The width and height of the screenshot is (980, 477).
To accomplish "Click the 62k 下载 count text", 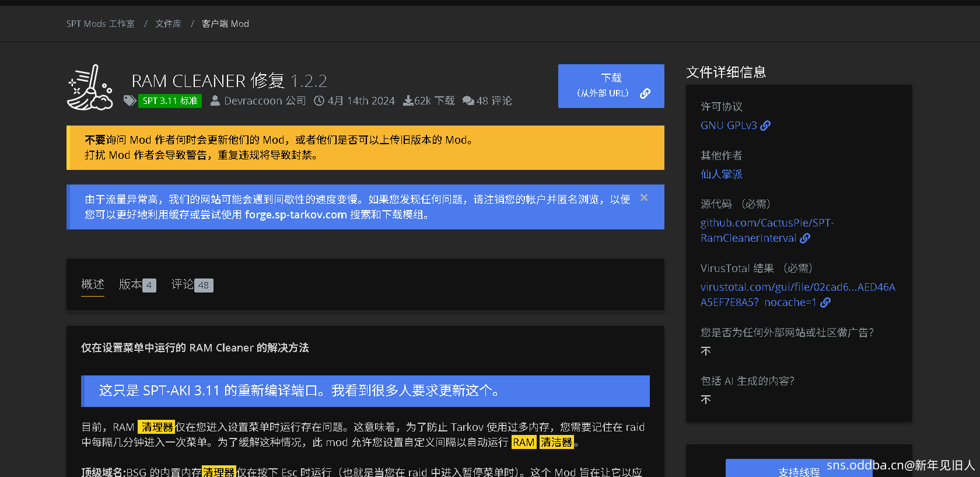I will coord(435,100).
